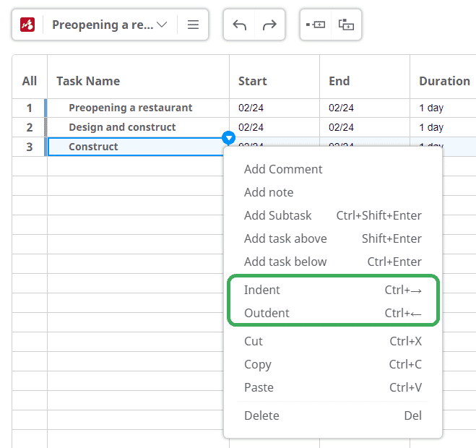Image resolution: width=476 pixels, height=448 pixels.
Task: Click the add task toolbar icon
Action: click(x=316, y=25)
